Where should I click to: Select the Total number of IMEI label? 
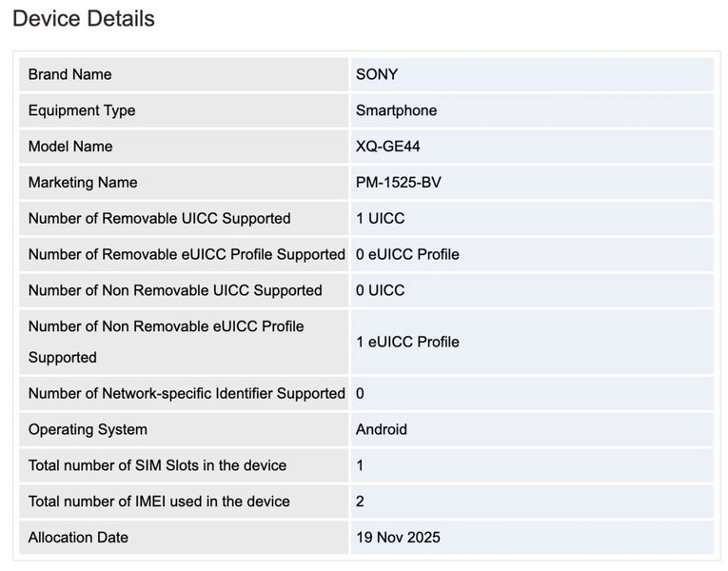[x=159, y=502]
